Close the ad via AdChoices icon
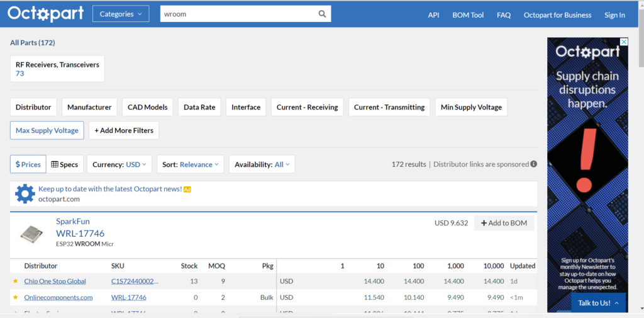Image resolution: width=644 pixels, height=318 pixels. coord(624,42)
